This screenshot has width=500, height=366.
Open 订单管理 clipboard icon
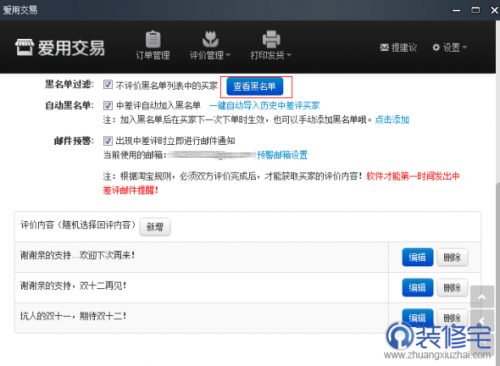pyautogui.click(x=153, y=39)
